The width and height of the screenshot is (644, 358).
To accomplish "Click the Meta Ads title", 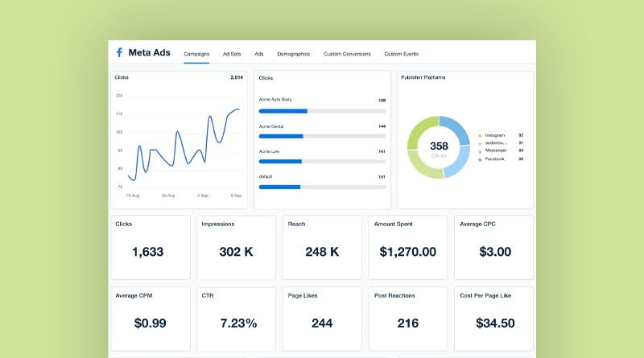I will pos(149,52).
